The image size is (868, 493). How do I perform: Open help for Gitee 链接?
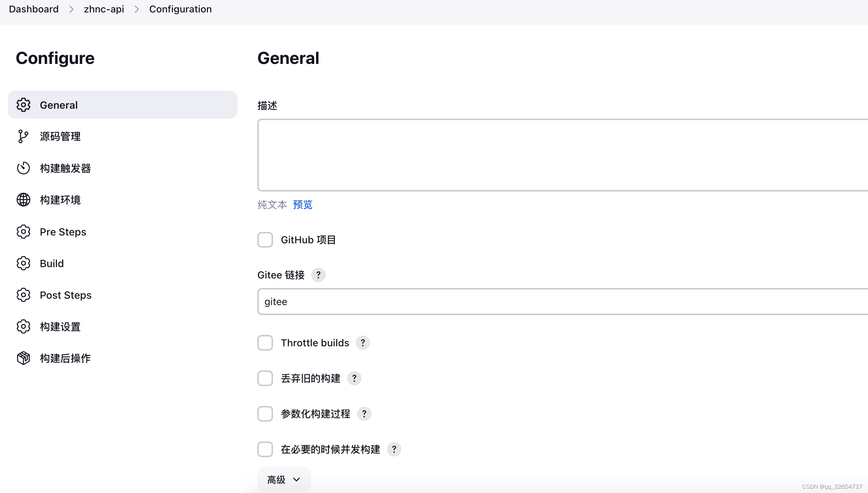(x=318, y=275)
